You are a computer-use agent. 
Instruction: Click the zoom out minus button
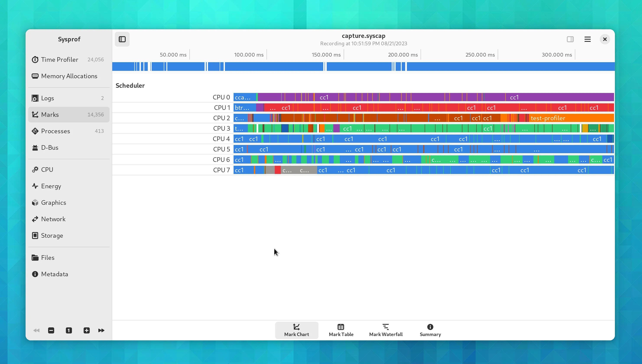(51, 330)
